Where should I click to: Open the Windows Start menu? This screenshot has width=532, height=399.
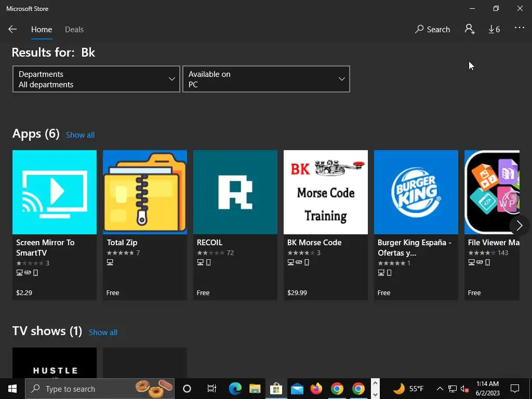[12, 389]
